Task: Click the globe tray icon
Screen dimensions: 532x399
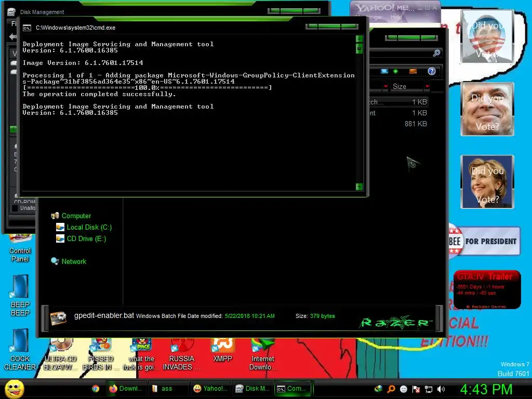Action: click(378, 389)
